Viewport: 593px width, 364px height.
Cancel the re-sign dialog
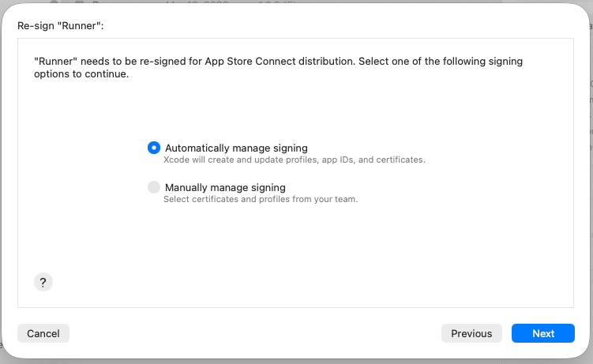[43, 333]
